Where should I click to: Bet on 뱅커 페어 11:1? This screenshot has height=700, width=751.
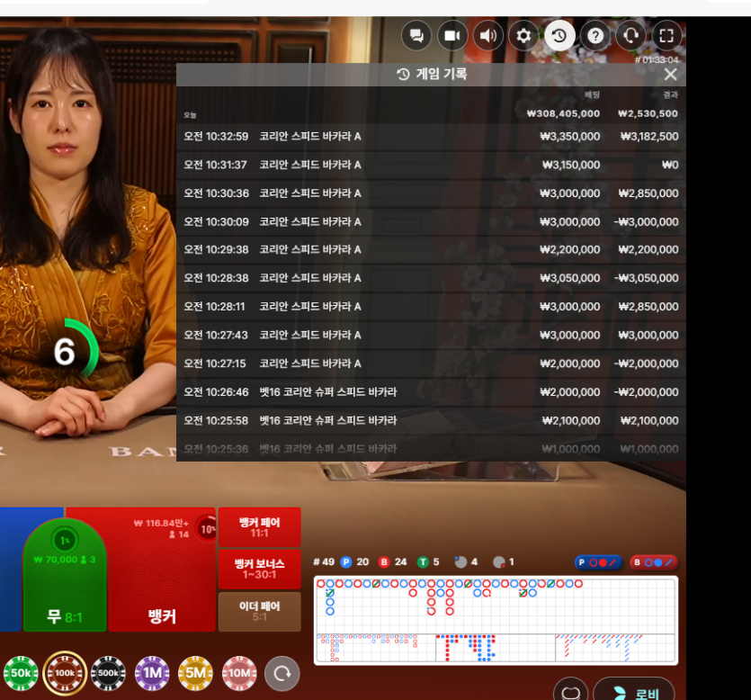point(260,527)
